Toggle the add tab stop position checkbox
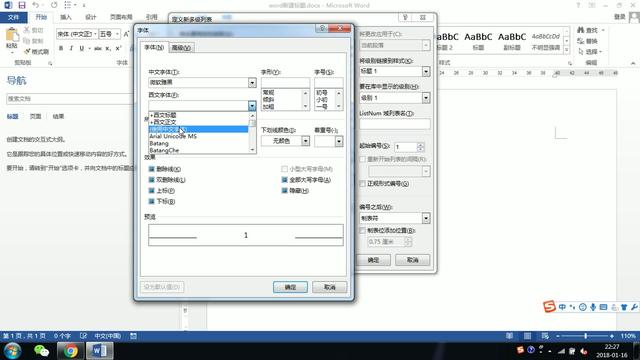The image size is (640, 360). [x=362, y=231]
